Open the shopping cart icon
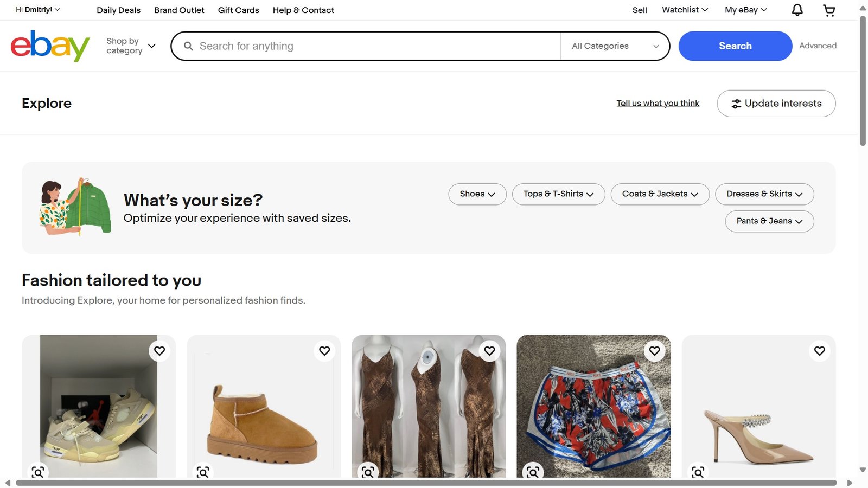868x488 pixels. click(829, 10)
